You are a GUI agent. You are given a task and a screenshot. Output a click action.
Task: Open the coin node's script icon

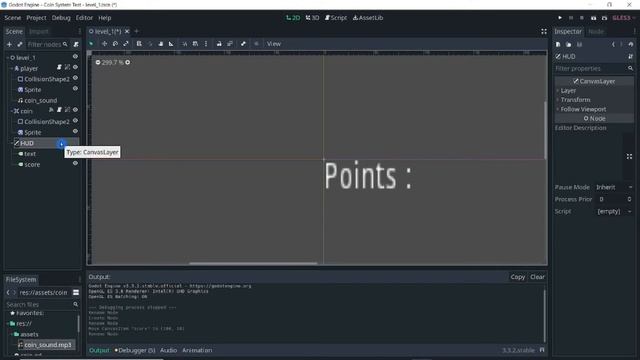[59, 110]
